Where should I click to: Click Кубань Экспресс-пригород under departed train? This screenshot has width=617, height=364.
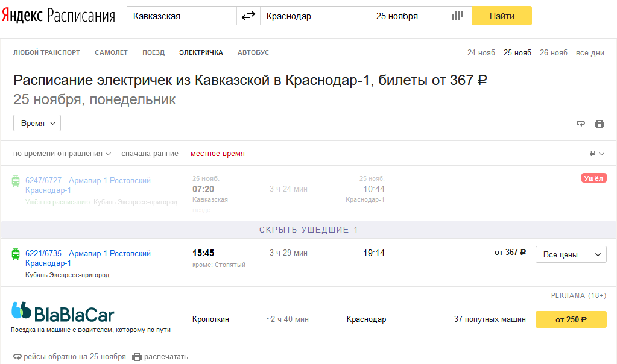pyautogui.click(x=135, y=202)
